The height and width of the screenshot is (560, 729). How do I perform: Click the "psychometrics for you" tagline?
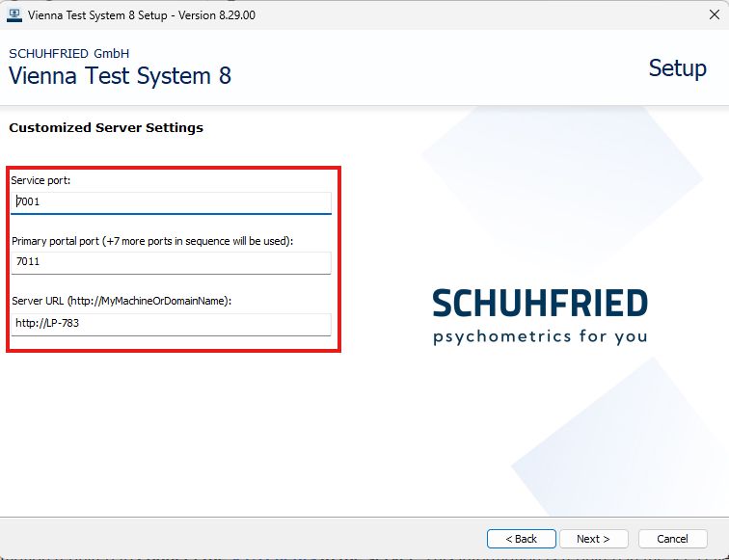click(x=540, y=336)
